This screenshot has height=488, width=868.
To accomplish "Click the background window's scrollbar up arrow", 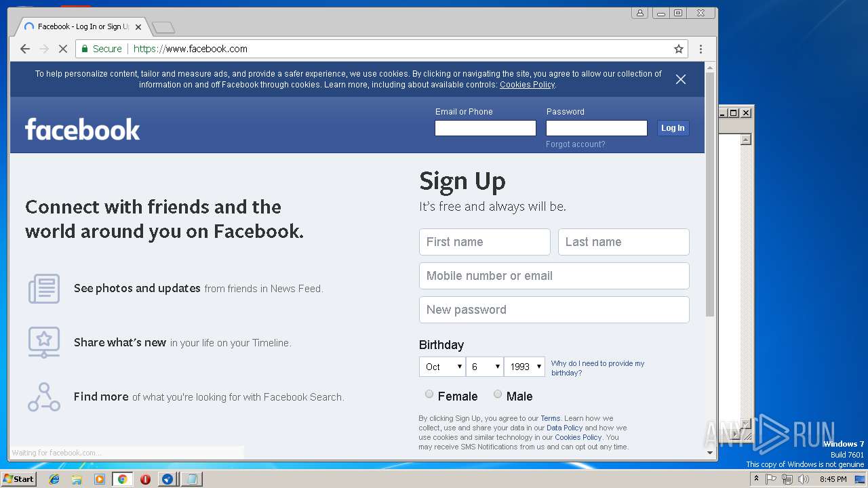I will [746, 140].
